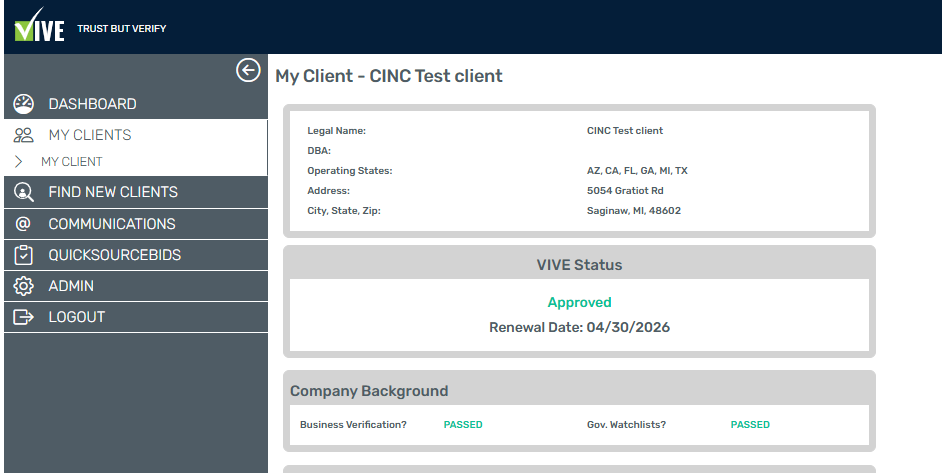Open the DASHBOARD menu item

(x=136, y=104)
